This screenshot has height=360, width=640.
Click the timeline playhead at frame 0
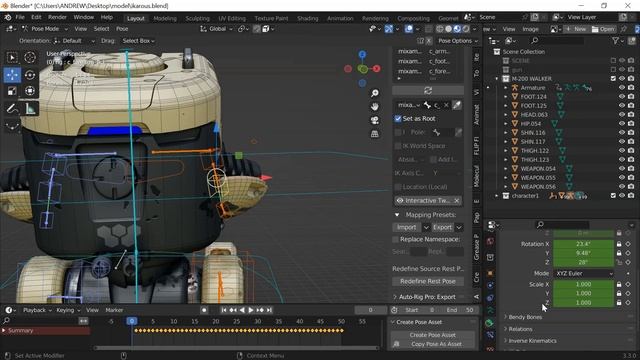point(131,322)
